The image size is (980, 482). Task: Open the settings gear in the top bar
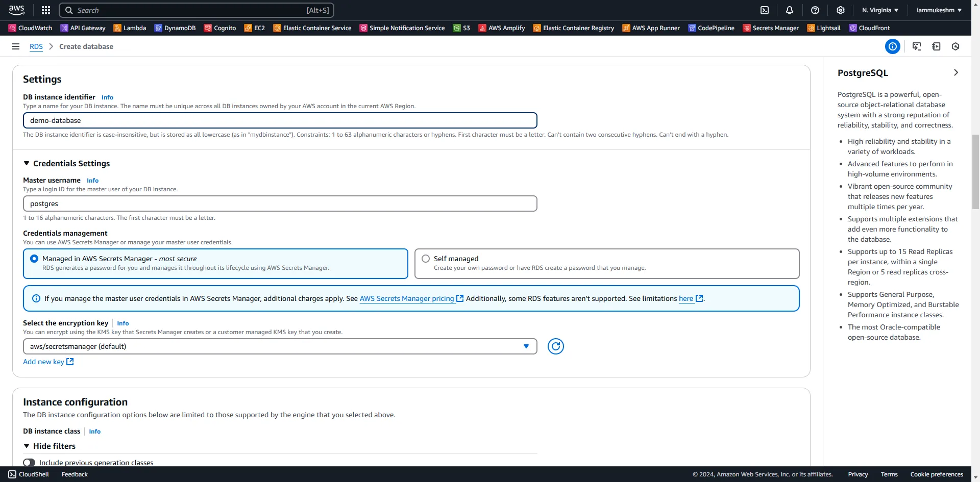click(x=840, y=10)
